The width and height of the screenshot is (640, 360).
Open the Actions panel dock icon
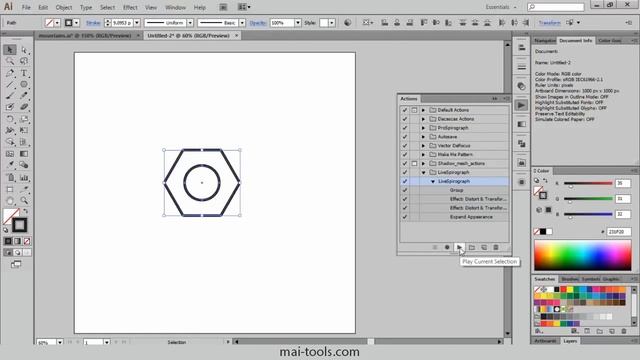[x=521, y=105]
